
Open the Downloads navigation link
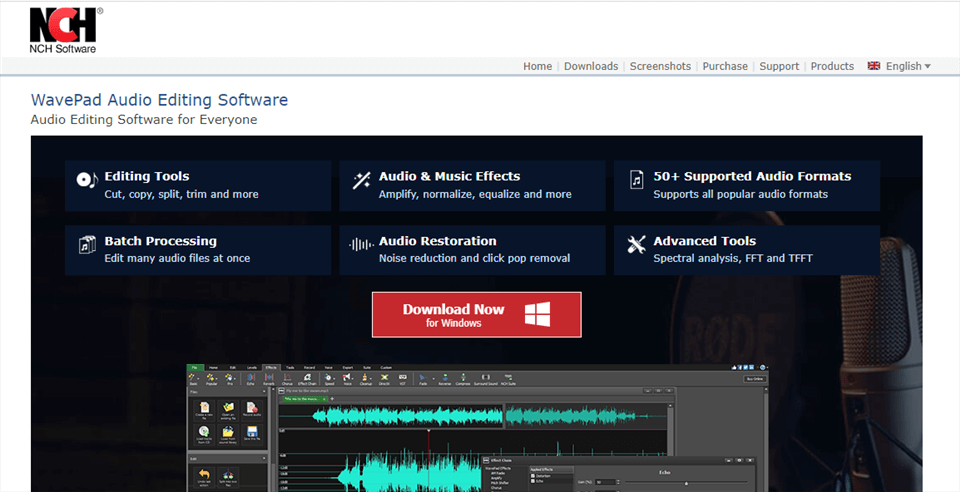(591, 66)
